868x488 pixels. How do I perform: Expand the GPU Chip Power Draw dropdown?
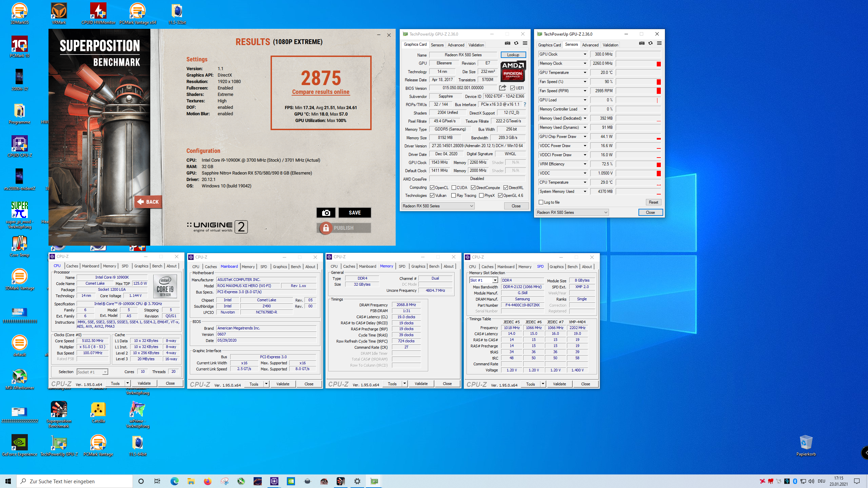(x=585, y=137)
